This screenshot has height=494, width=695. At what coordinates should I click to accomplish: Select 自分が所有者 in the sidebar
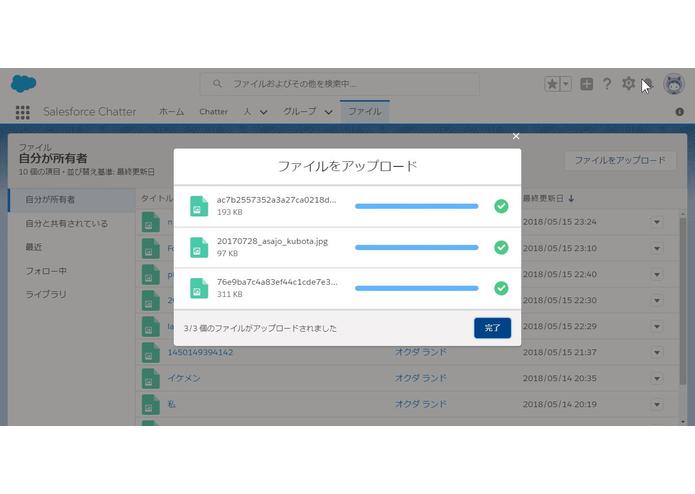(72, 199)
